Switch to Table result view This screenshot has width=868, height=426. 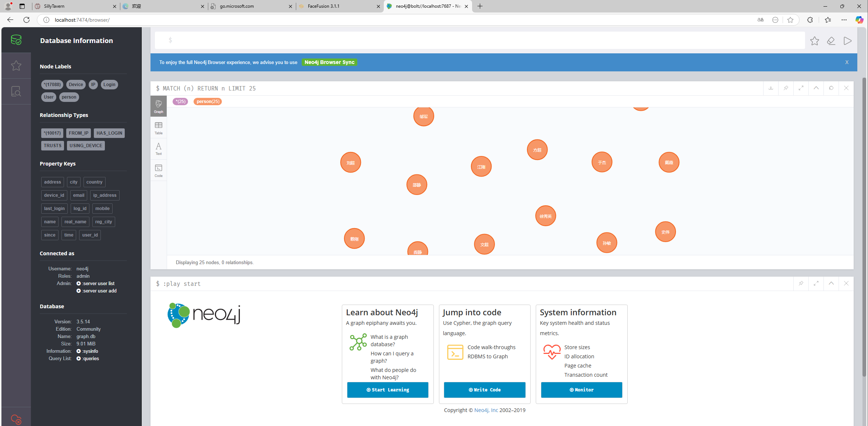click(x=159, y=128)
